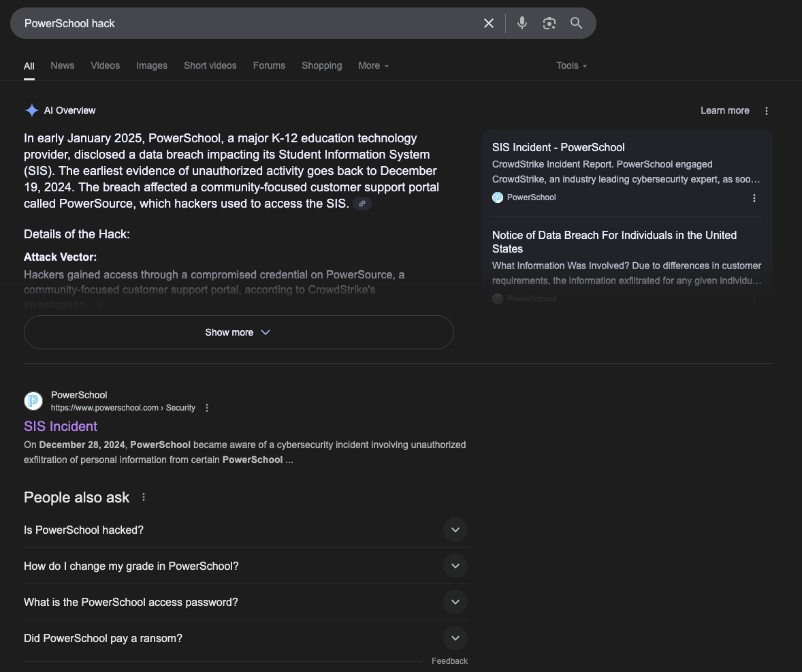Open the Forums tab
The image size is (802, 672).
tap(269, 65)
